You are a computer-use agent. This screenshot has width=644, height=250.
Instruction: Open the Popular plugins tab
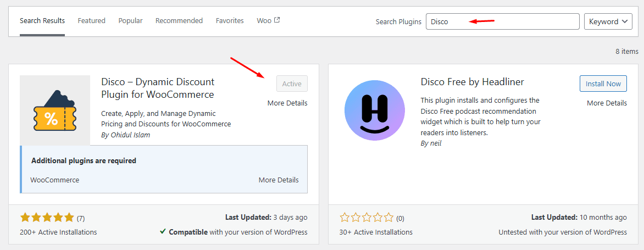tap(130, 21)
